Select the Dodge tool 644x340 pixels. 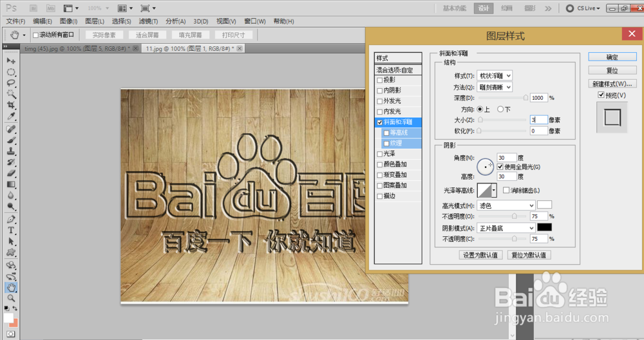coord(11,206)
